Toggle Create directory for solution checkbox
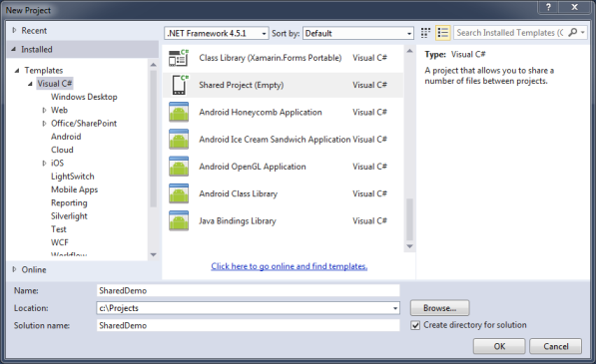596x364 pixels. point(415,325)
